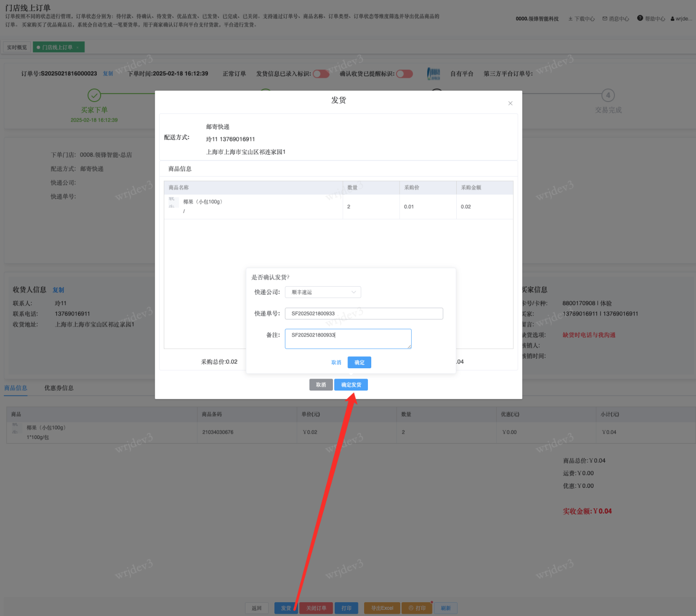This screenshot has width=696, height=616.
Task: Click the 缺货时电话与我沟通 red text
Action: tap(589, 335)
